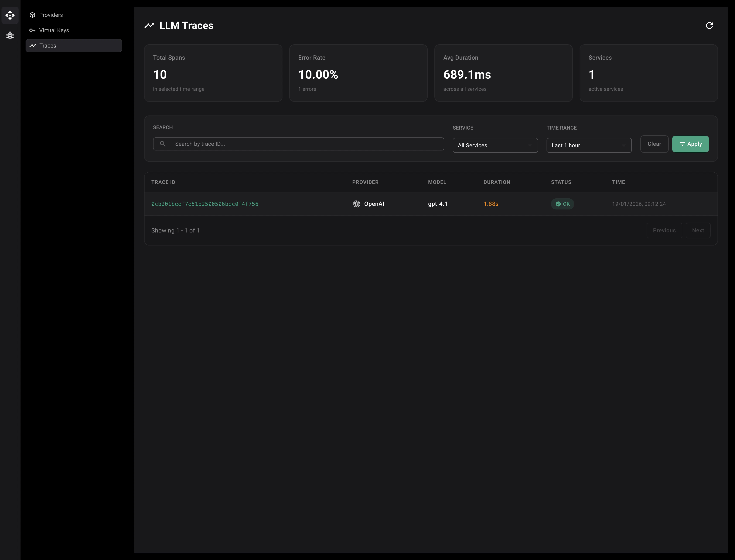
Task: Click the Showing 1 - 1 of 1 text
Action: click(175, 230)
